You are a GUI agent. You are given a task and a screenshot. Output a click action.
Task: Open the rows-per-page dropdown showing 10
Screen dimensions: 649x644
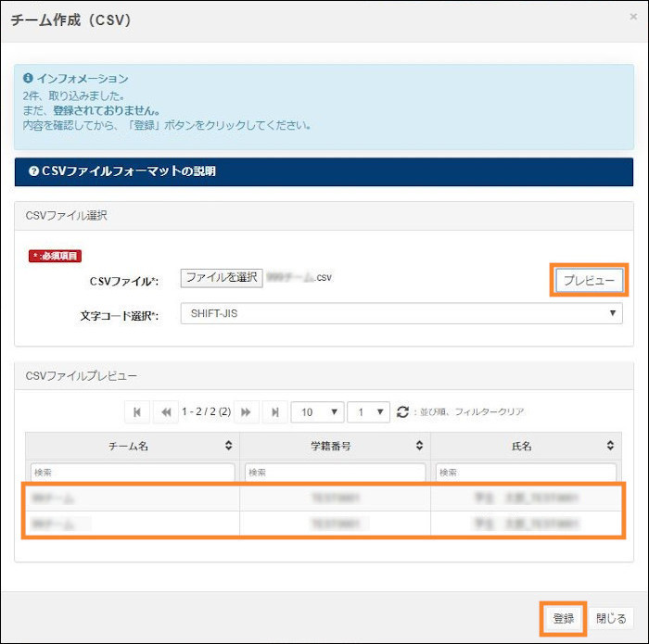(317, 411)
